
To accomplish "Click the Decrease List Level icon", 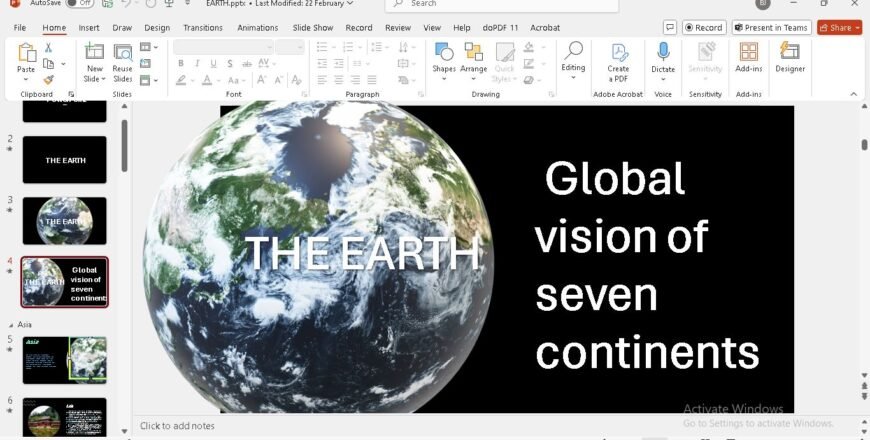I will 322,64.
